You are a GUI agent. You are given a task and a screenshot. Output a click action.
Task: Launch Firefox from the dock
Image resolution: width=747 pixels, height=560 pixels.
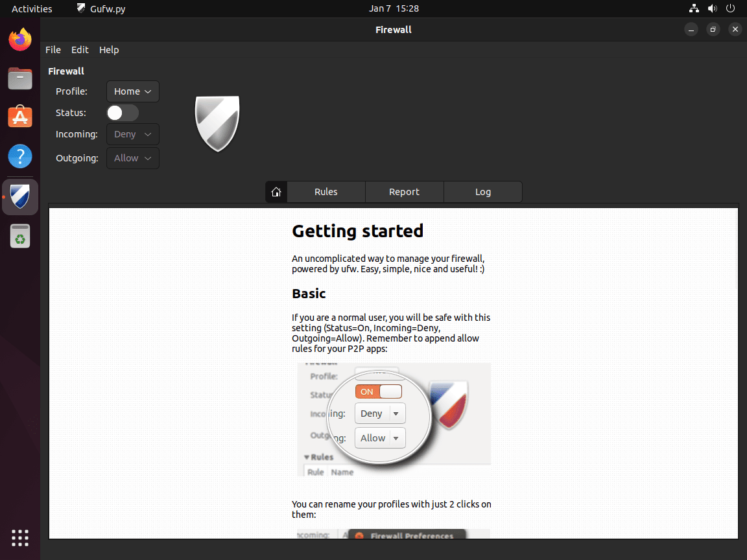(19, 40)
